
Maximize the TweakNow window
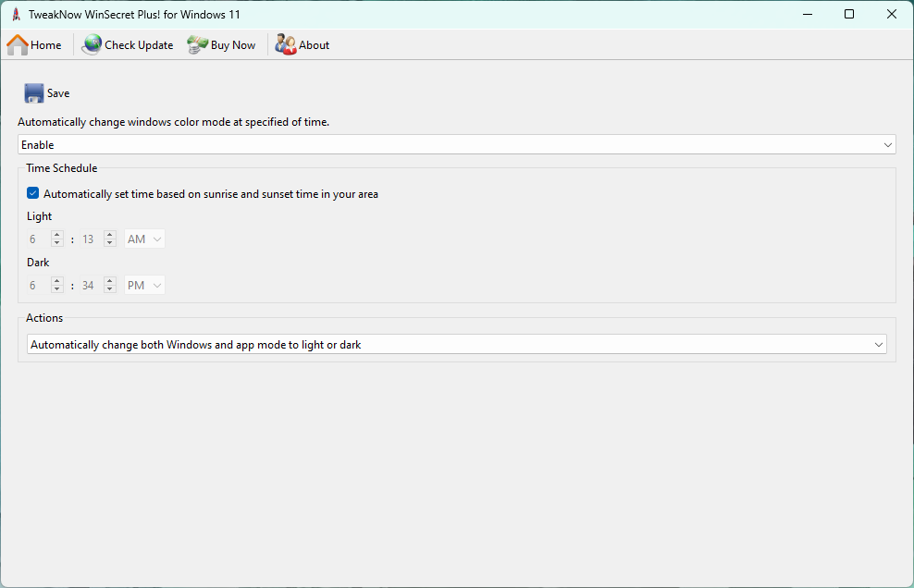point(849,14)
